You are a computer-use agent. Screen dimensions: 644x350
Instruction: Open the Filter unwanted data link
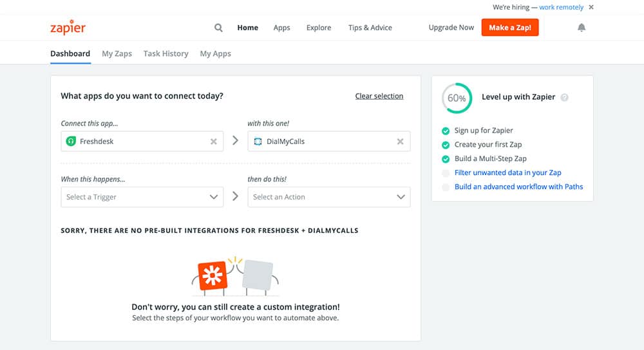click(508, 172)
